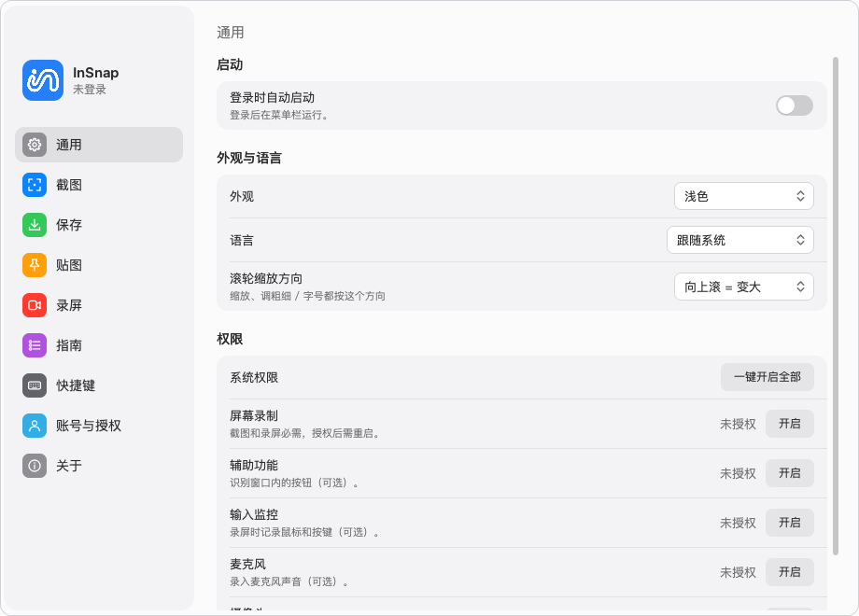859x616 pixels.
Task: Click the red 录屏 camera icon
Action: [35, 305]
